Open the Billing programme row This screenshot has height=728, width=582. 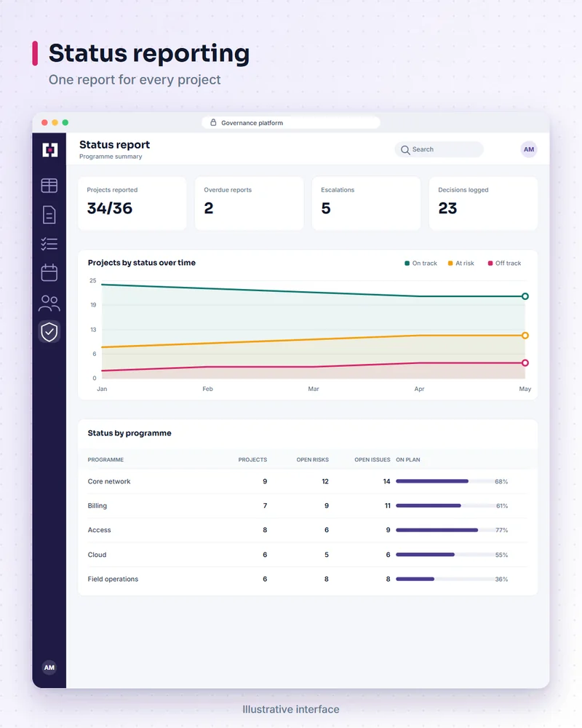click(x=308, y=506)
